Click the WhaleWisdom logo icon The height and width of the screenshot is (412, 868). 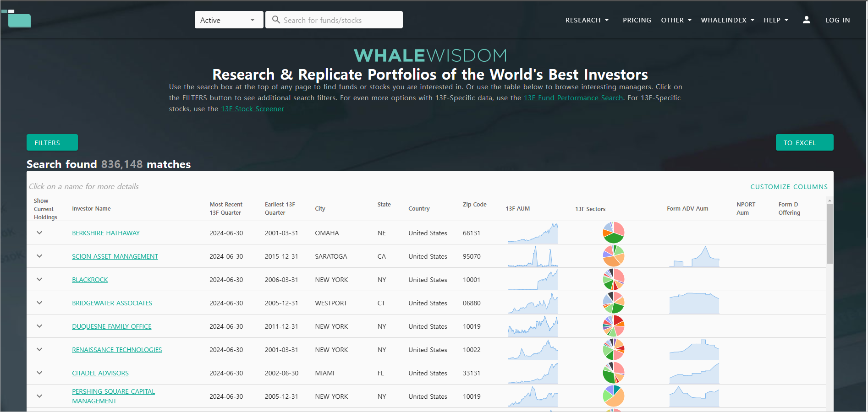coord(16,18)
